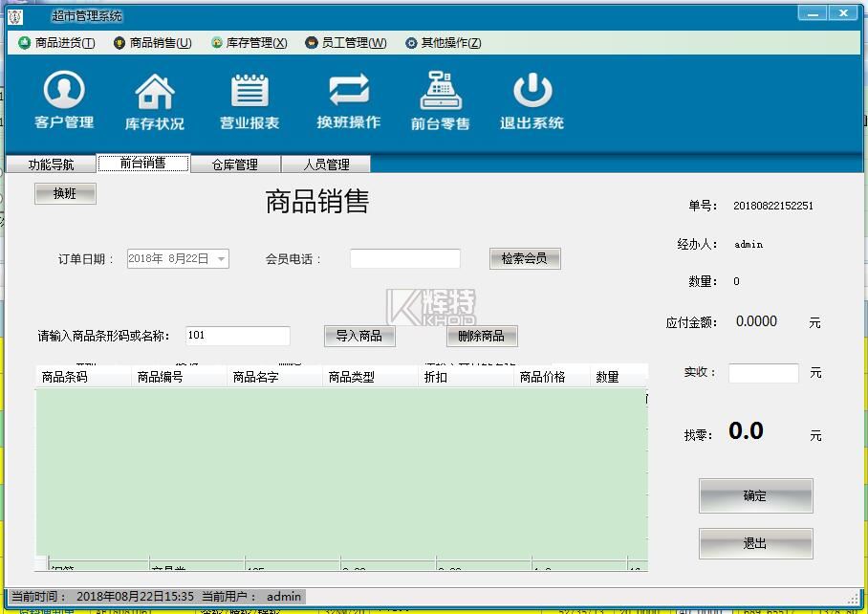This screenshot has height=614, width=868.
Task: Switch to the 功能导航 tab
Action: (51, 164)
